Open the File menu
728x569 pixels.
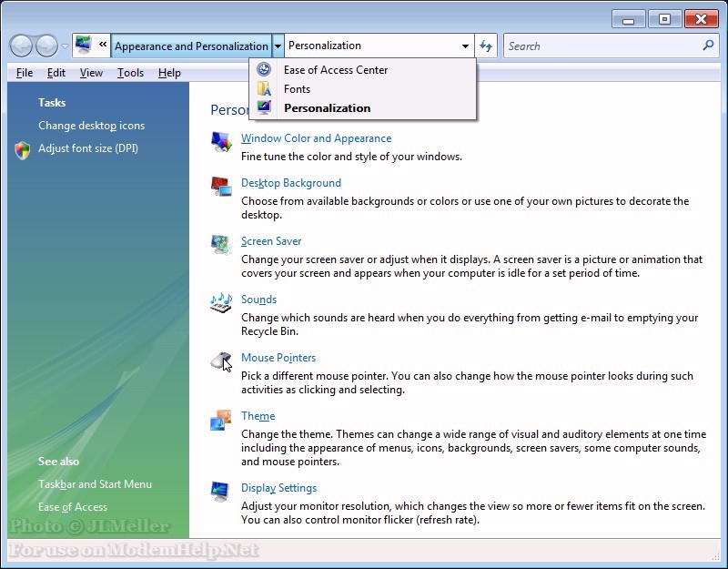[25, 73]
